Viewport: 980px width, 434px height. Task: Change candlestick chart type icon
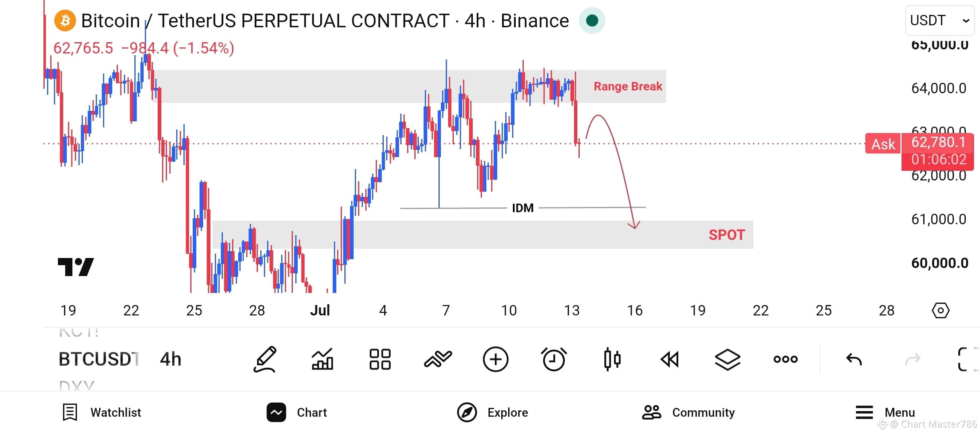(x=612, y=359)
